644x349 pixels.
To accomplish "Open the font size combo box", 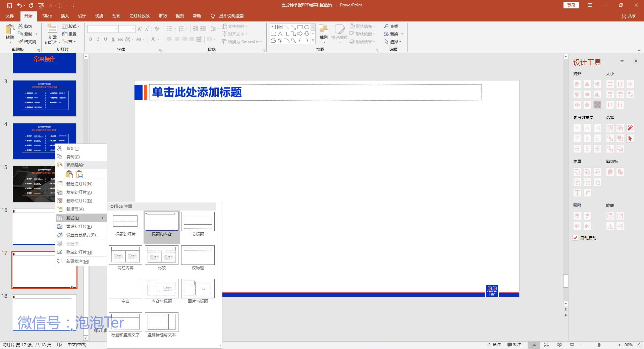I will pyautogui.click(x=127, y=29).
